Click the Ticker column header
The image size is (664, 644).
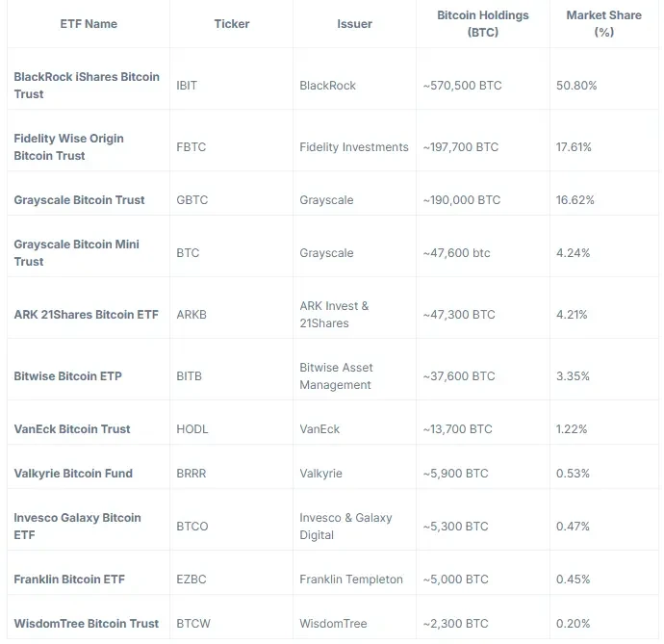coord(231,24)
